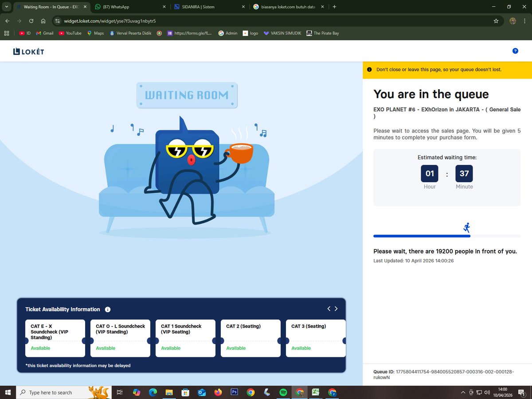View site information icon in address bar
Viewport: 532px width, 399px height.
pyautogui.click(x=58, y=21)
